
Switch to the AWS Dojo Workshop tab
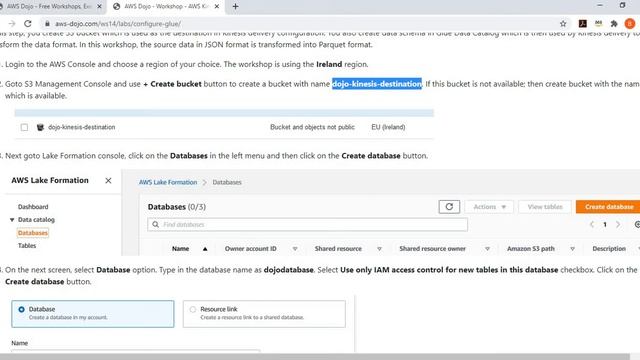[167, 7]
